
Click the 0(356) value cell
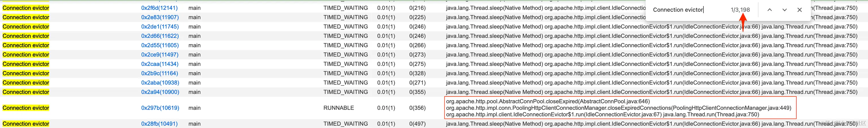tap(417, 108)
